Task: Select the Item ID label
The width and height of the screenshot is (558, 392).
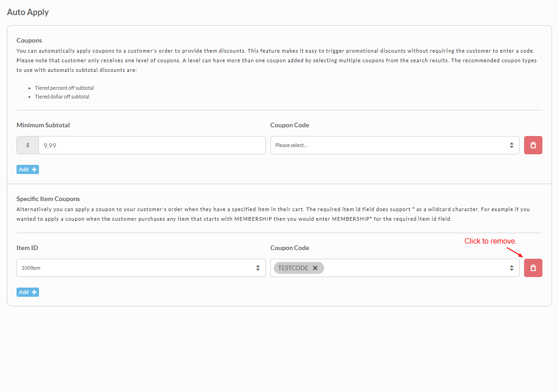Action: pos(27,248)
